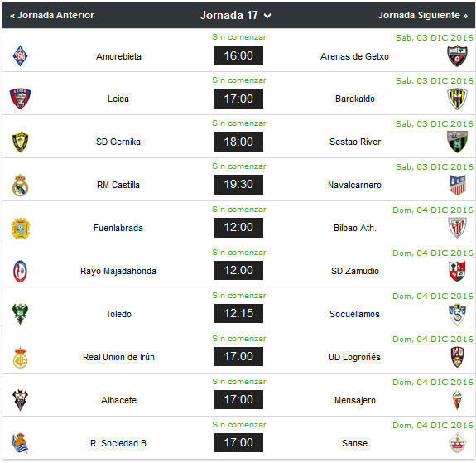
Task: Open the Fuenlabrada team crest
Action: click(21, 228)
